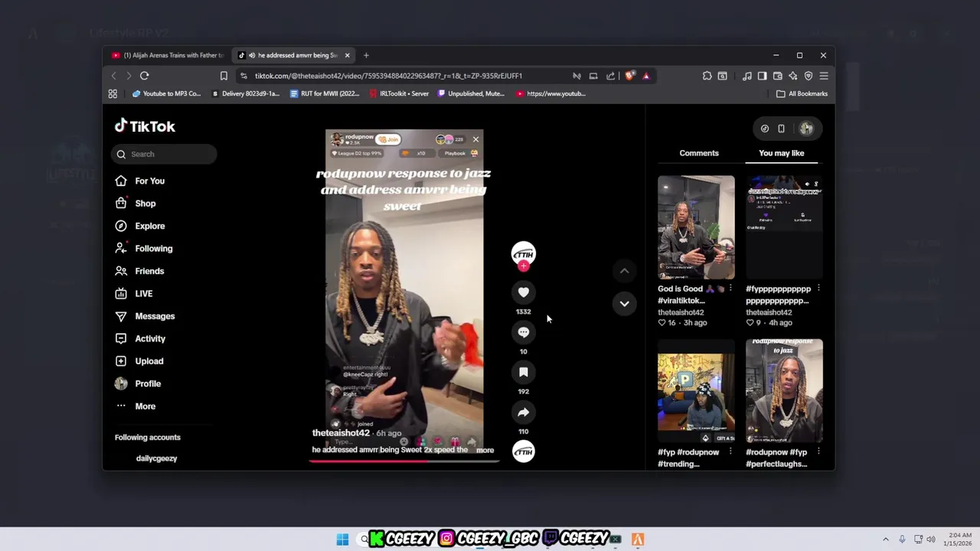
Task: Close the TikTok browser tab
Action: tap(347, 55)
